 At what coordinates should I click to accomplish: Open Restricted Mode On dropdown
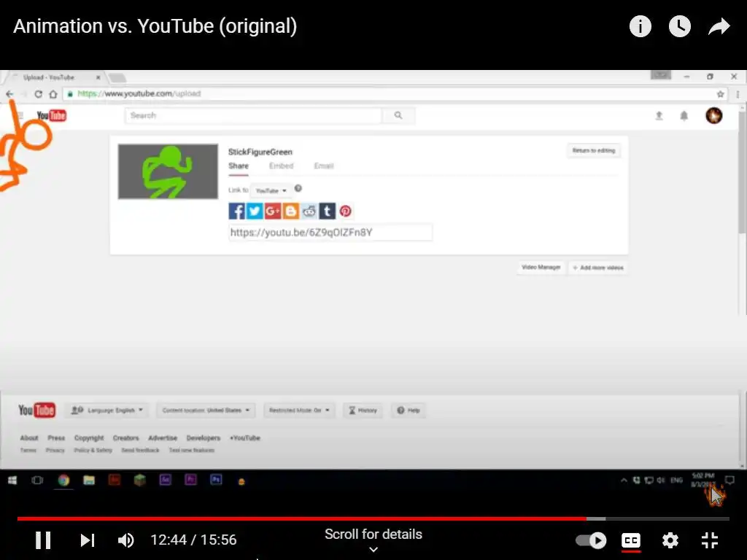(x=299, y=410)
